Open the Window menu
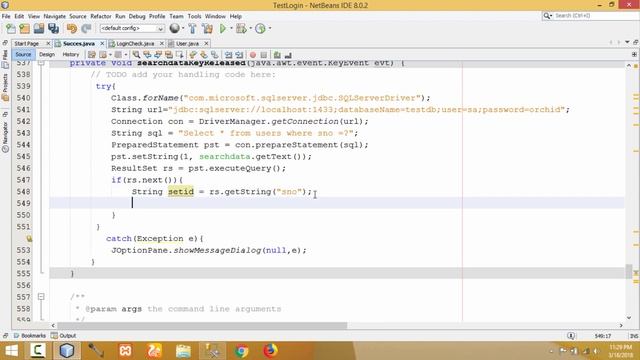The width and height of the screenshot is (640, 360). (215, 16)
